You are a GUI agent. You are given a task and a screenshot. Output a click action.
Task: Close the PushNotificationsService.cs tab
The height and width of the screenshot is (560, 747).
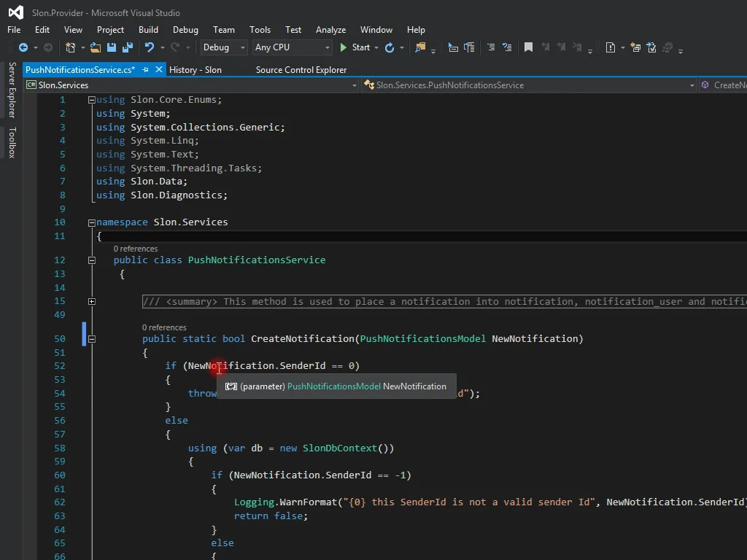coord(159,69)
